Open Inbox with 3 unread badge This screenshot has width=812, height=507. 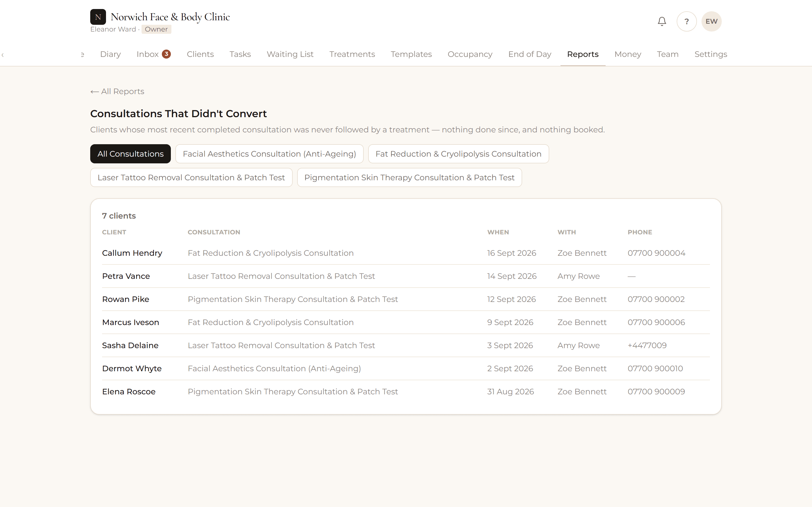point(154,54)
